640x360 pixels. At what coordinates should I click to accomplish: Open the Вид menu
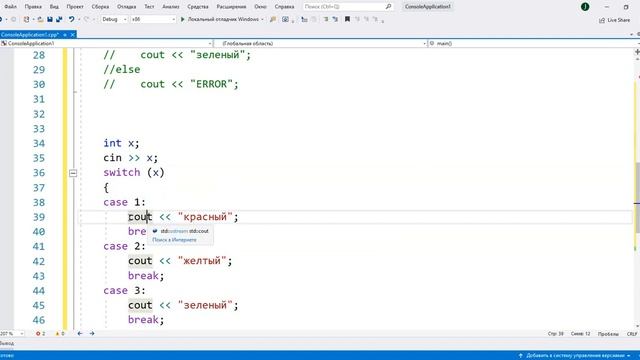pos(54,7)
